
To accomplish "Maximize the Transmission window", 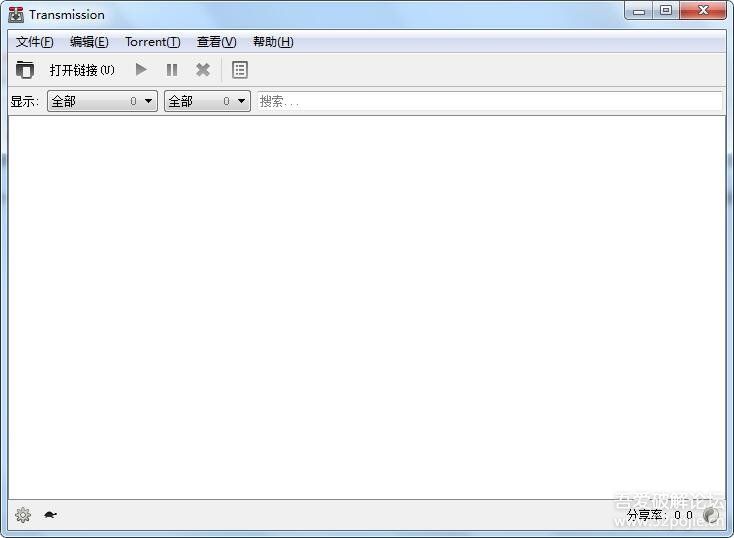I will pos(666,11).
